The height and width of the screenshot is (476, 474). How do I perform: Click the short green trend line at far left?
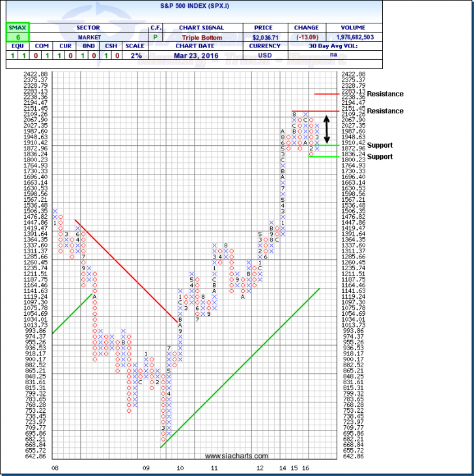(73, 313)
